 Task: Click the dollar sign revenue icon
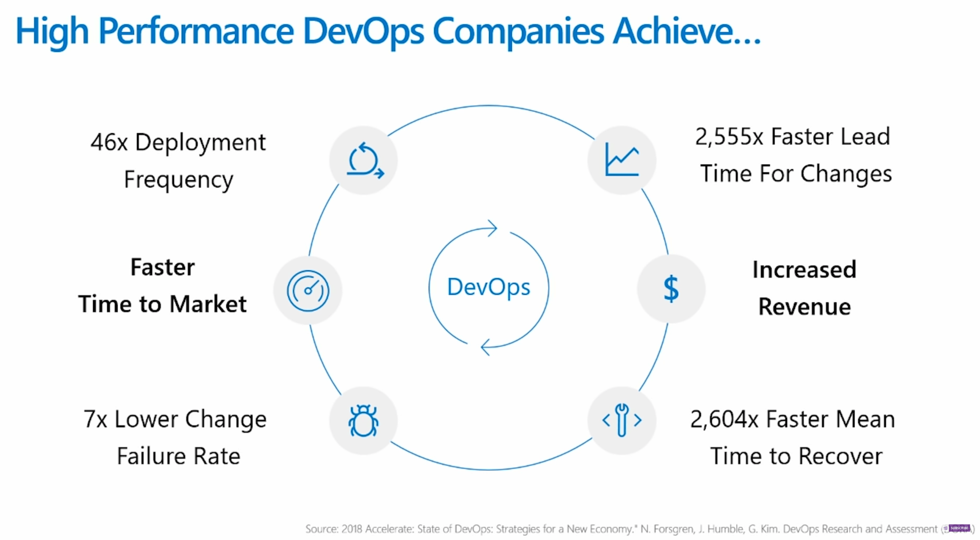click(x=671, y=289)
